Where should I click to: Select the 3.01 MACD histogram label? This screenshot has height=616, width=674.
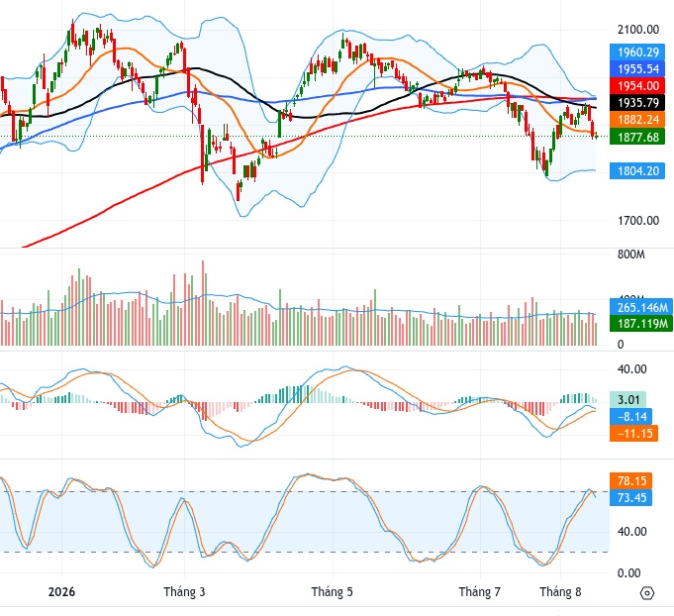coord(627,400)
